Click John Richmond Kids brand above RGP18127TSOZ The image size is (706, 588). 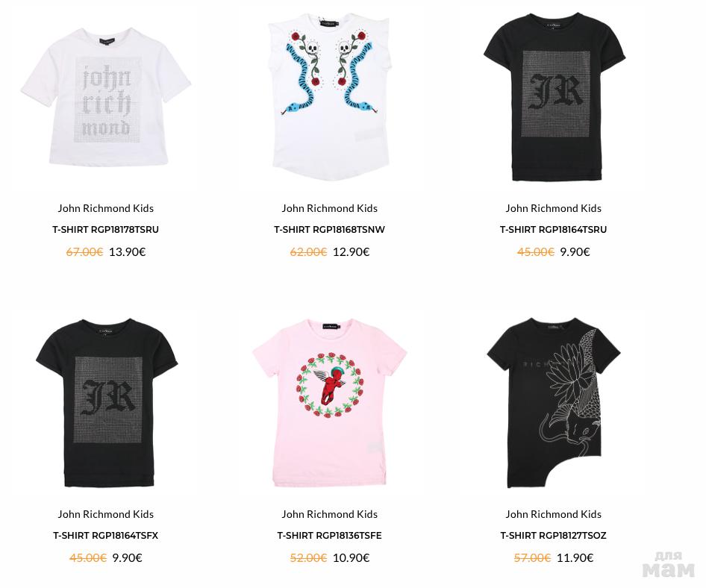click(x=553, y=514)
